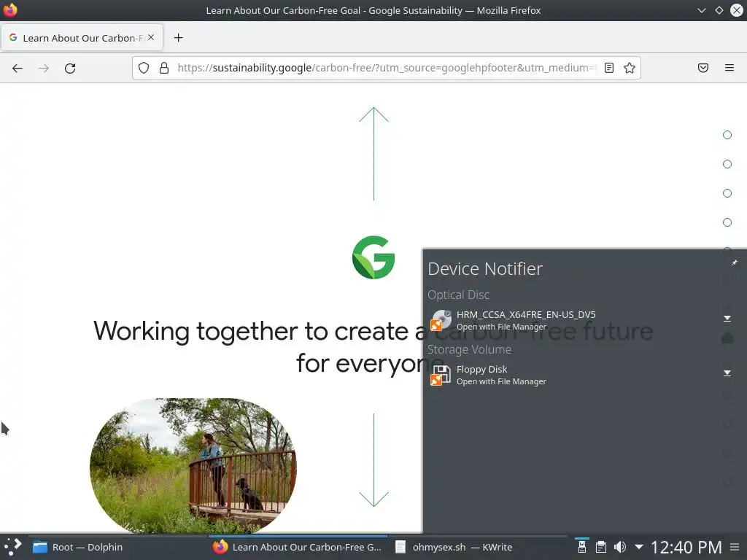The height and width of the screenshot is (560, 747).
Task: Click the Floppy Disk icon
Action: [x=441, y=375]
